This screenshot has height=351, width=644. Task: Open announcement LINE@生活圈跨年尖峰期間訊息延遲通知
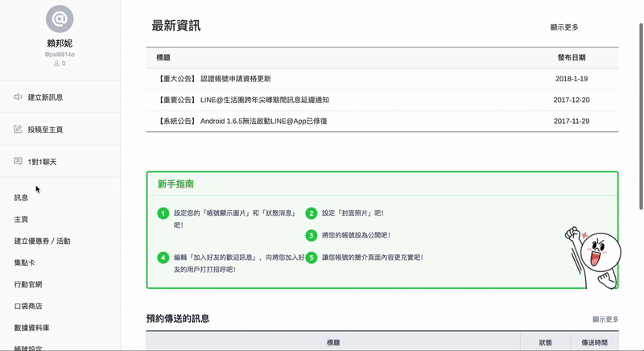point(265,100)
